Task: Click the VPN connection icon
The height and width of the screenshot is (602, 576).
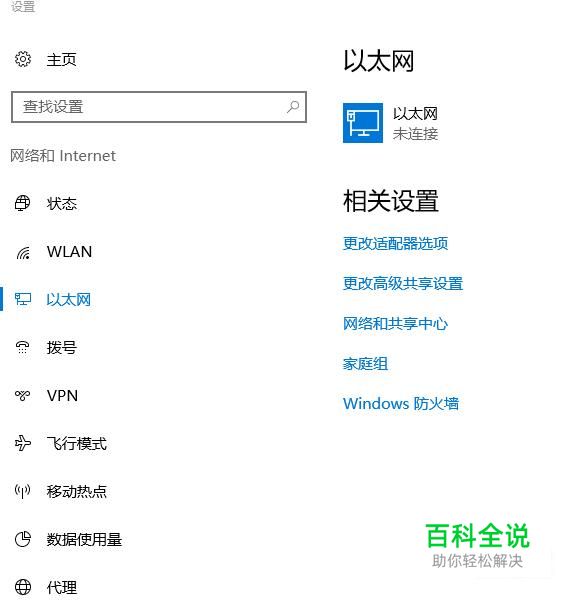Action: point(22,395)
